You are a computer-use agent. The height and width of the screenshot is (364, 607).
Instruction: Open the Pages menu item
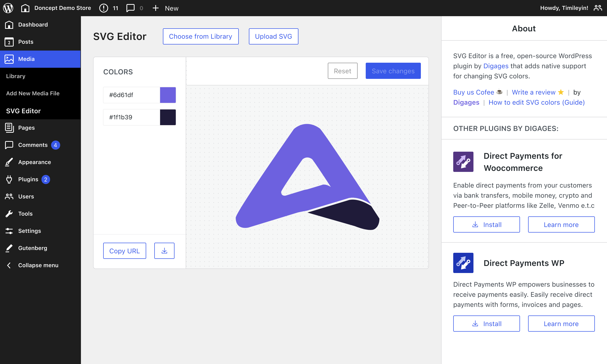point(40,128)
